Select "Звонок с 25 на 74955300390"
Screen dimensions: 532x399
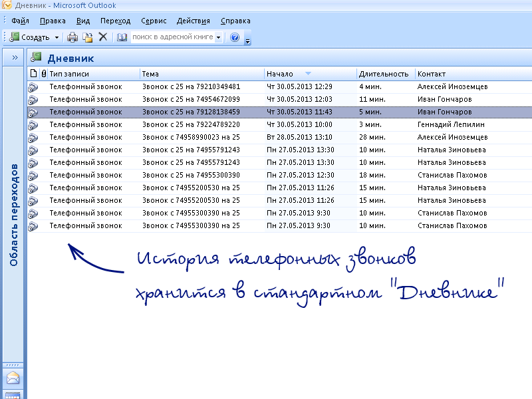(x=191, y=175)
